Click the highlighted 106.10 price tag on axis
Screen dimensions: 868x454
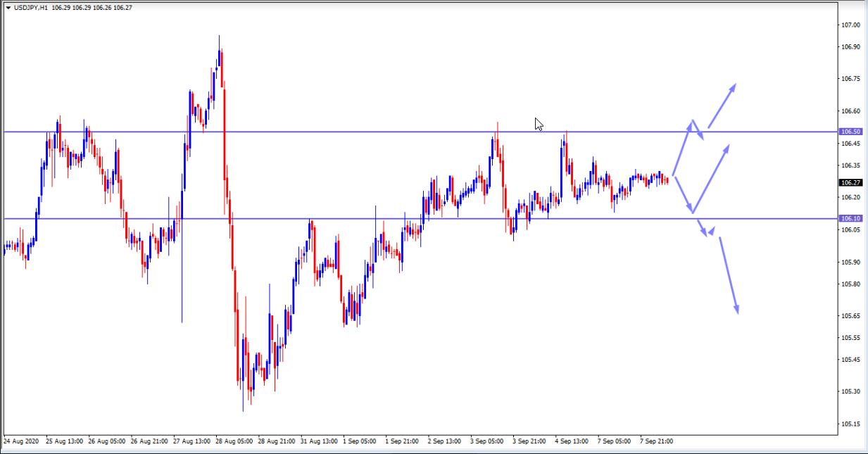tap(850, 218)
